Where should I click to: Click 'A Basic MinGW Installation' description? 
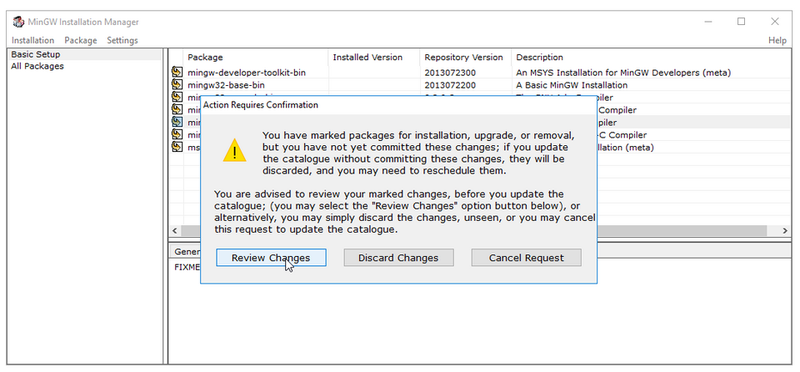click(572, 85)
